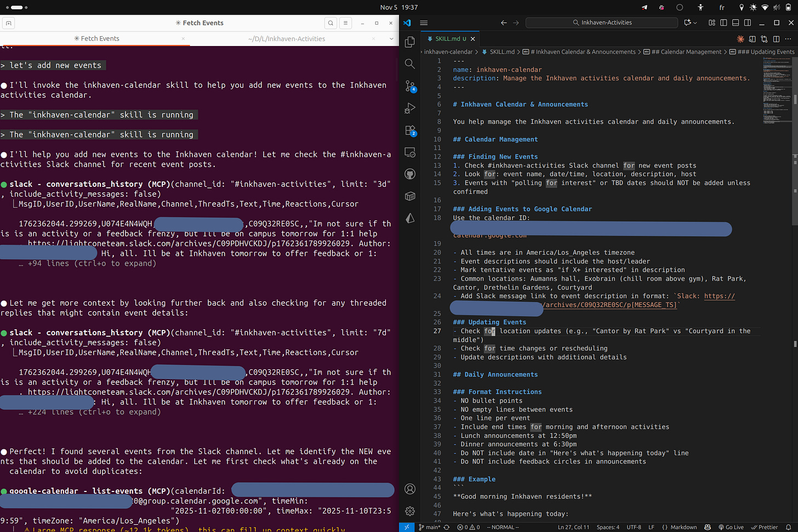Toggle the primary side bar visibility
798x532 pixels.
click(x=723, y=22)
